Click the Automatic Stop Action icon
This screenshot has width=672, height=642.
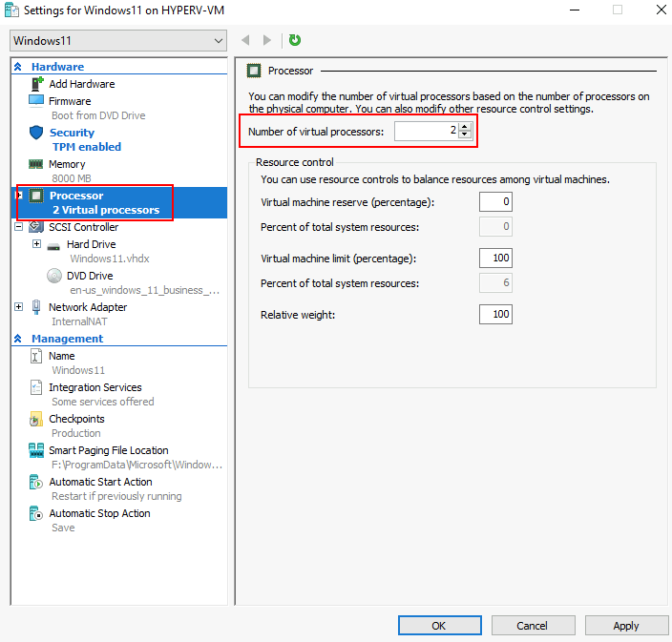coord(36,513)
